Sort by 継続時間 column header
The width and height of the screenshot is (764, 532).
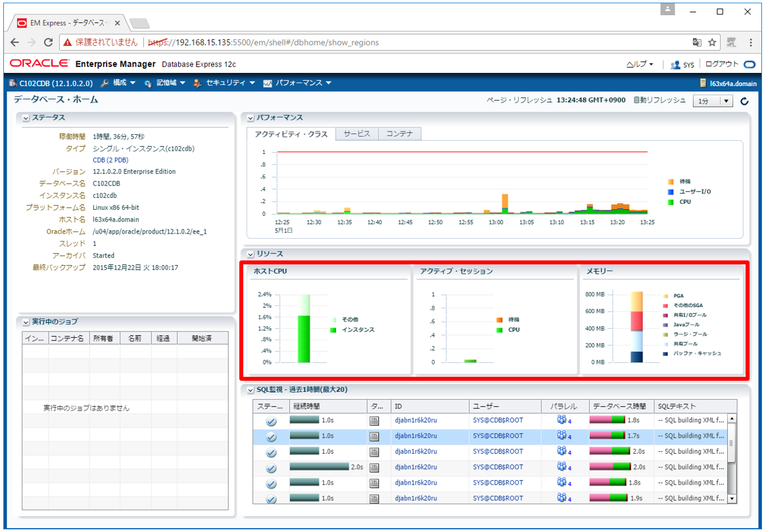coord(328,406)
